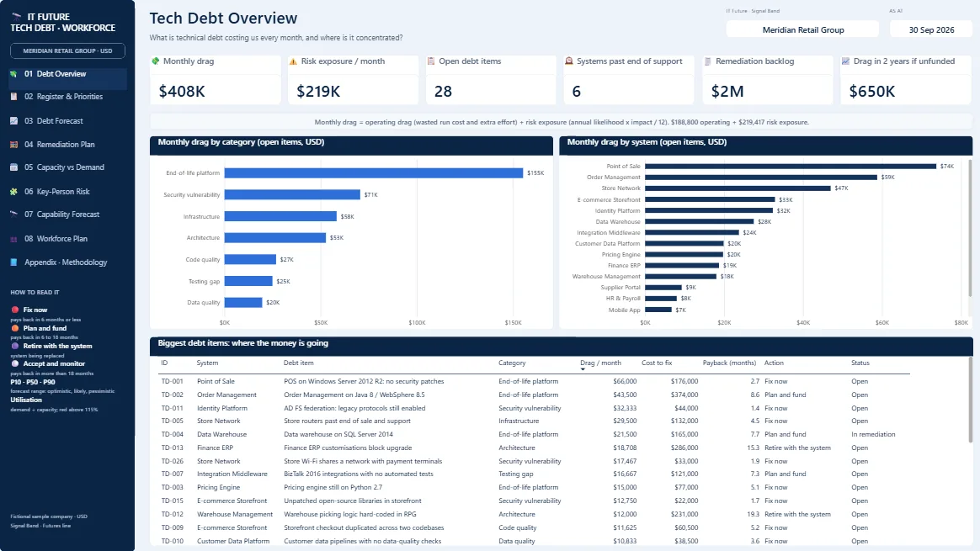Click "Warehouse picking logic hard-coded in RPG"
The image size is (980, 551).
click(350, 514)
